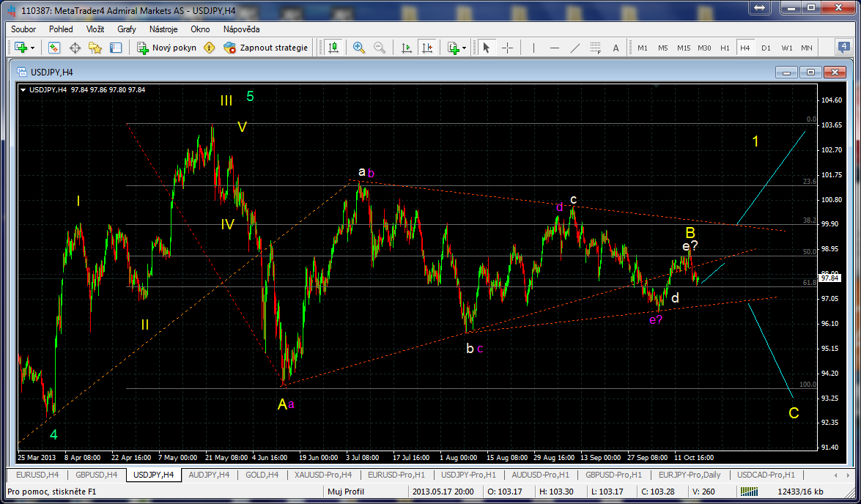Switch to the GOLD,H4 chart tab
This screenshot has height=504, width=861.
point(262,475)
